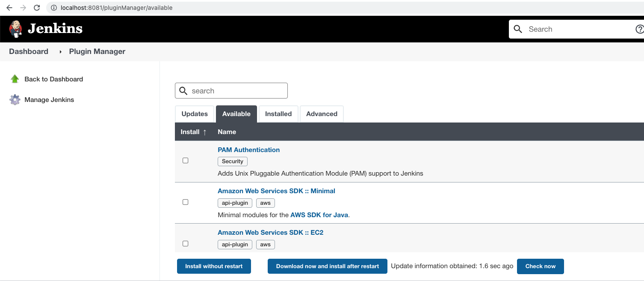The width and height of the screenshot is (644, 281).
Task: Tick the Amazon Web Services SDK EC2 checkbox
Action: [x=185, y=244]
